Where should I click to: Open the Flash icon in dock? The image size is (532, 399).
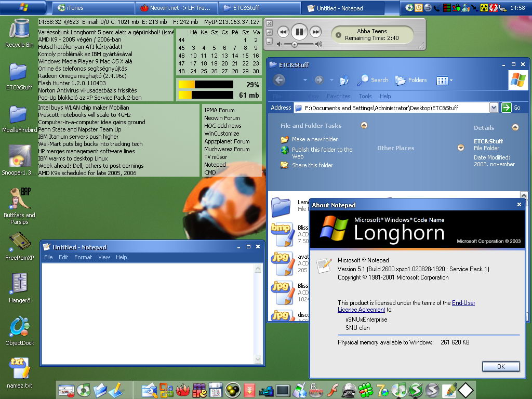[332, 391]
